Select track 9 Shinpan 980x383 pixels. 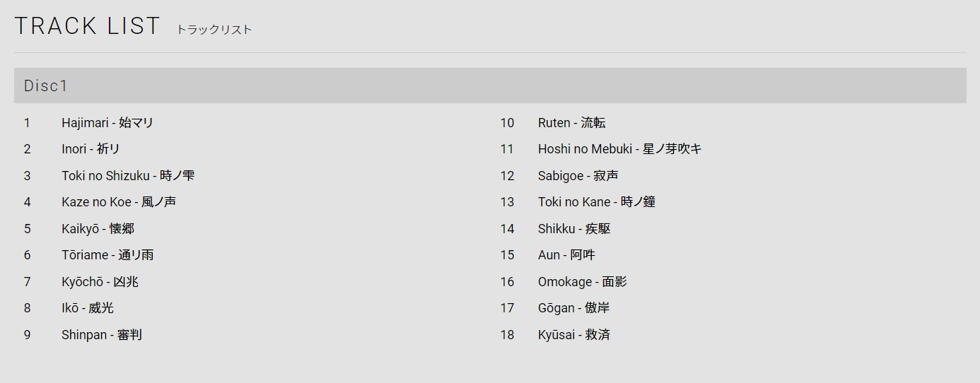101,335
